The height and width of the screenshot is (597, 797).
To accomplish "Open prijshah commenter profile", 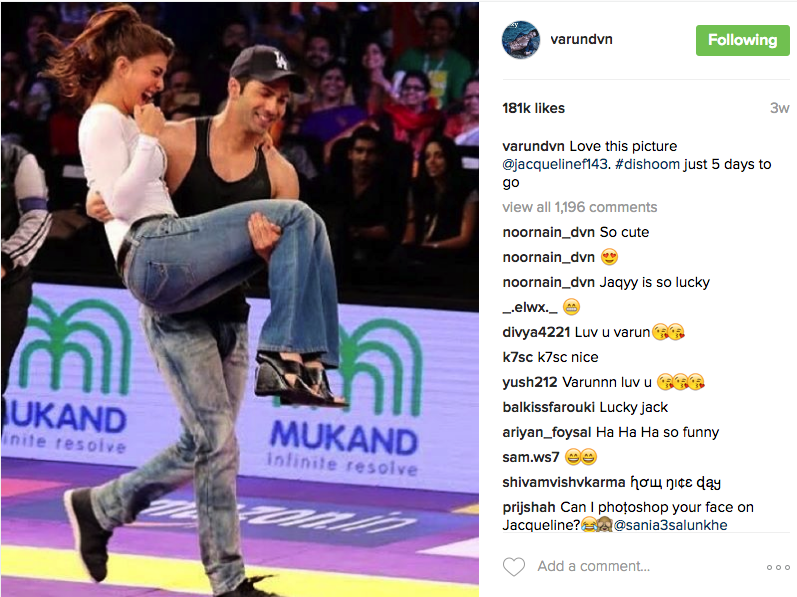I will click(529, 507).
